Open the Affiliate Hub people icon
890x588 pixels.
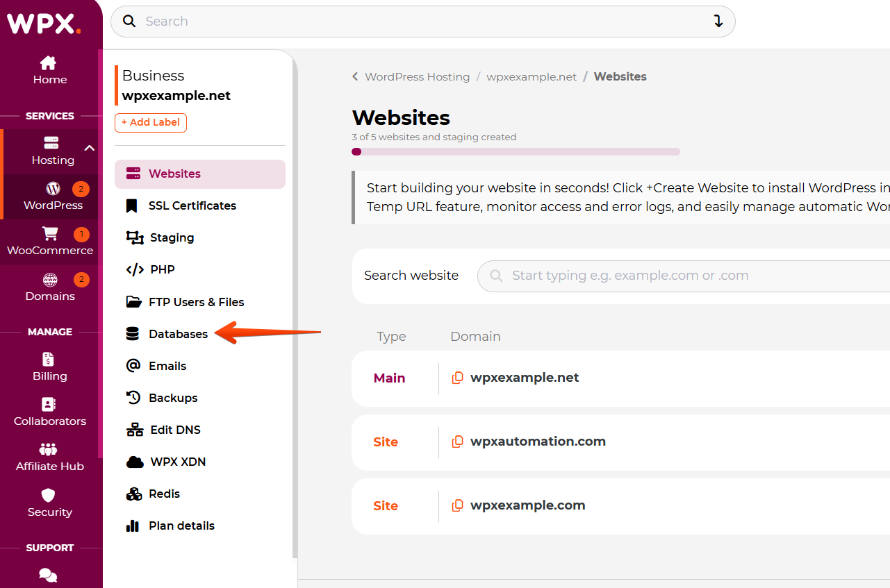coord(49,450)
